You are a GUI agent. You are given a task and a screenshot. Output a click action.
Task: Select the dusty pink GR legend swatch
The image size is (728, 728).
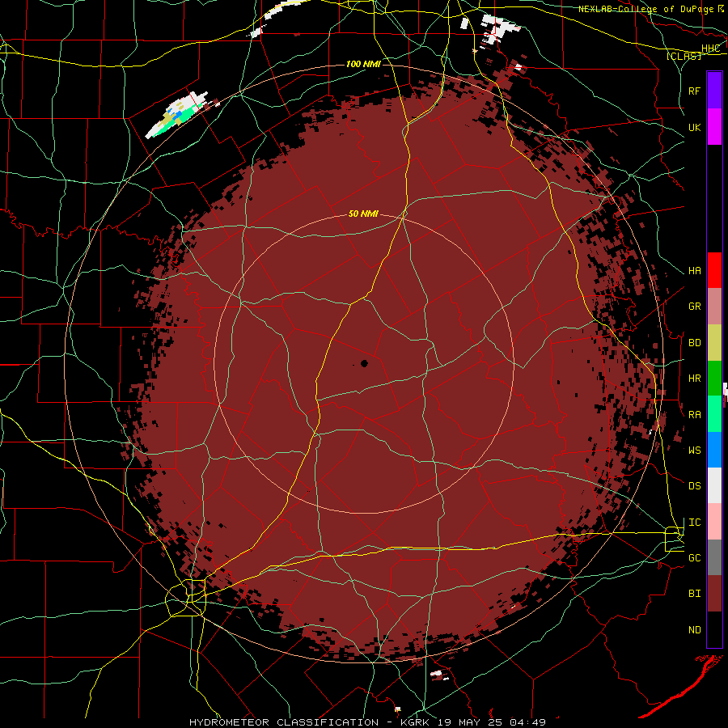click(x=714, y=307)
